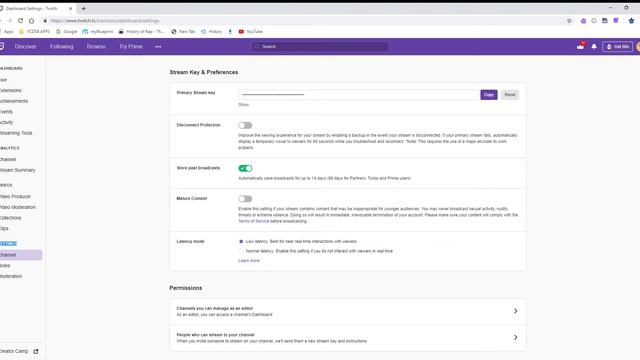Open the YCDSB APPS bookmark folder
Screen dimensions: 640x360
coord(34,31)
